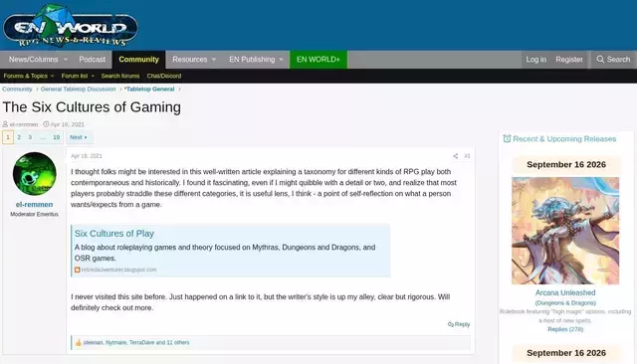Open retiredadventurer.blogspot.com link
The width and height of the screenshot is (637, 364).
pos(119,270)
